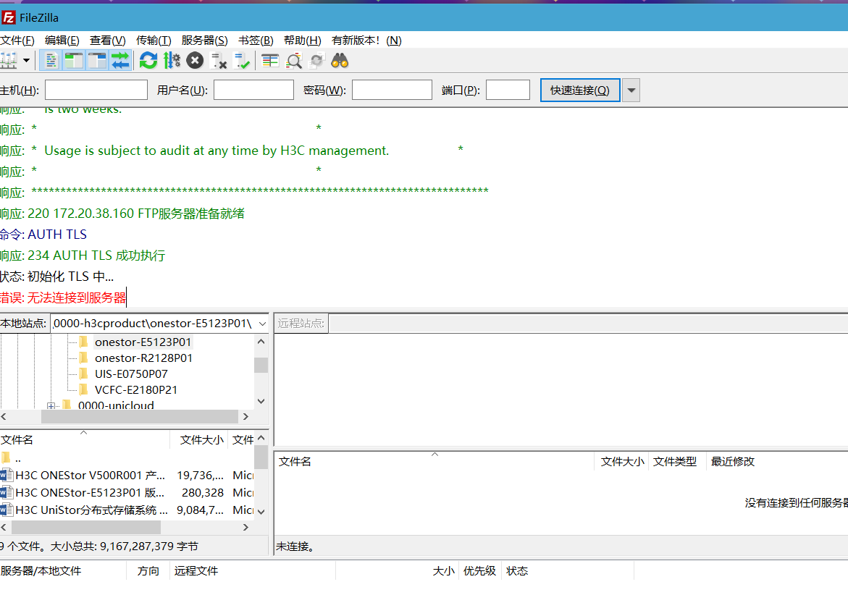Search files with binoculars icon
This screenshot has height=616, width=848.
pos(340,61)
